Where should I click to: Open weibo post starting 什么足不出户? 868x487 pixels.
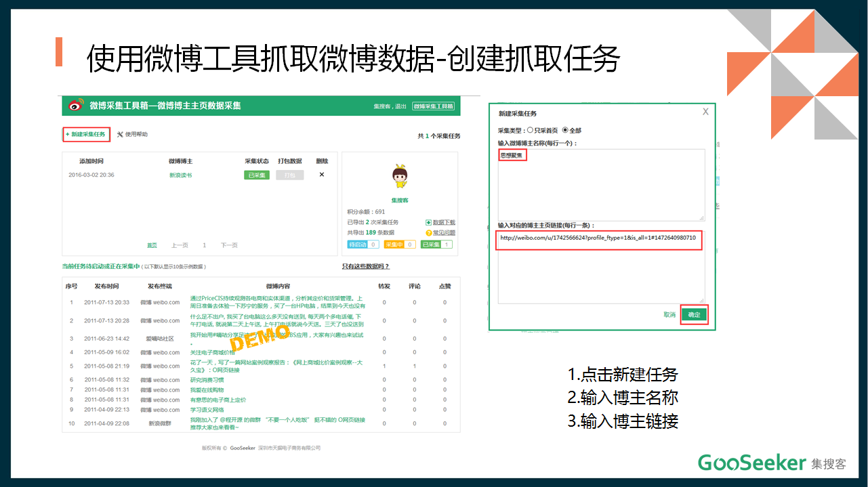(x=277, y=320)
